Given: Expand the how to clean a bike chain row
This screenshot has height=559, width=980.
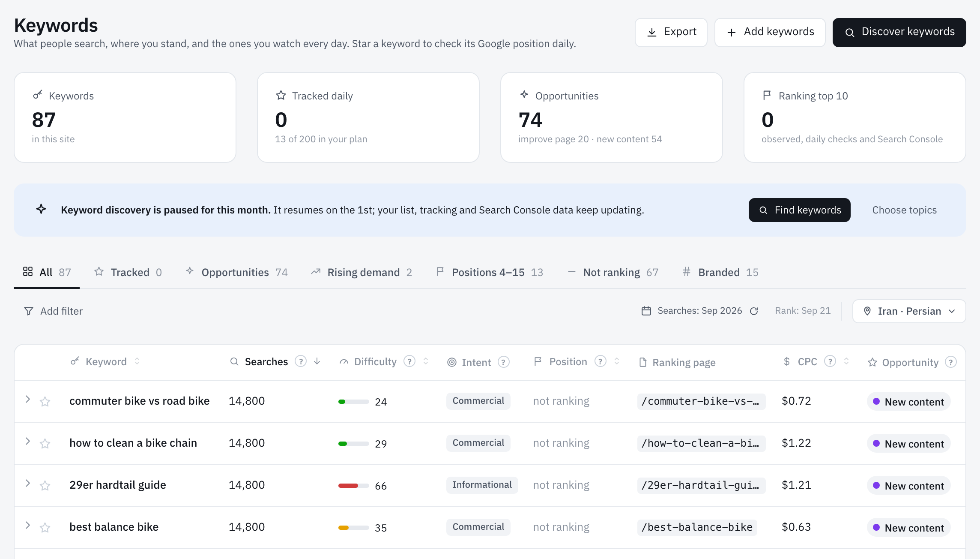Looking at the screenshot, I should point(28,442).
